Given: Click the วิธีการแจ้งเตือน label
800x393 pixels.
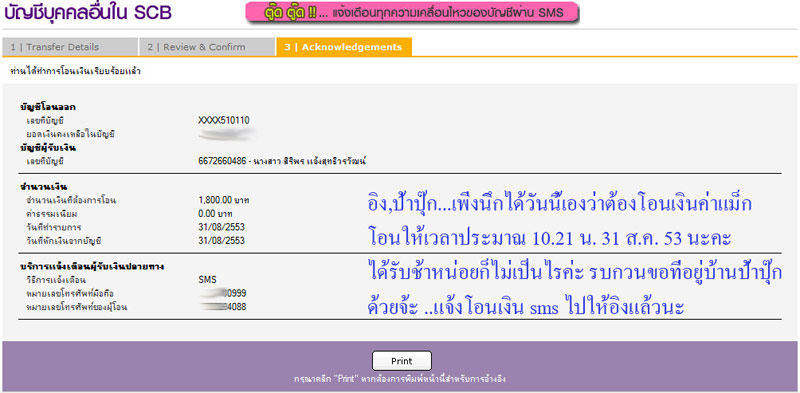Looking at the screenshot, I should tap(56, 280).
